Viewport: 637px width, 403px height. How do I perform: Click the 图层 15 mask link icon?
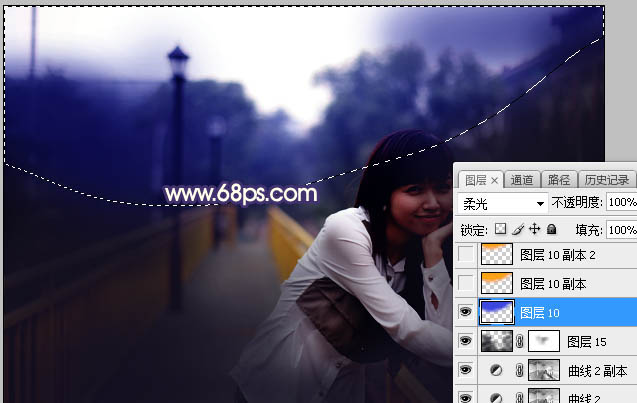click(520, 341)
